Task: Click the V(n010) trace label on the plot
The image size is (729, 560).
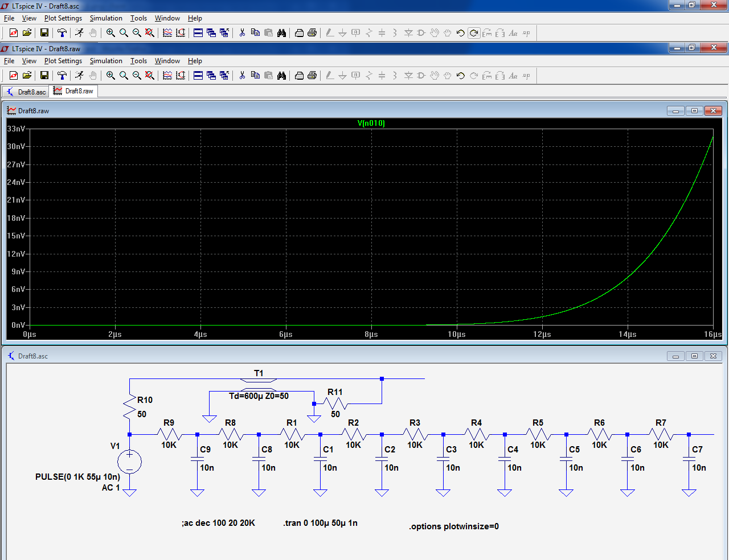Action: (x=371, y=123)
